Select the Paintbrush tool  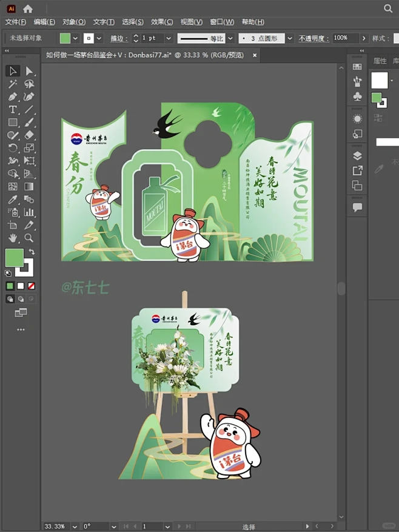(29, 122)
